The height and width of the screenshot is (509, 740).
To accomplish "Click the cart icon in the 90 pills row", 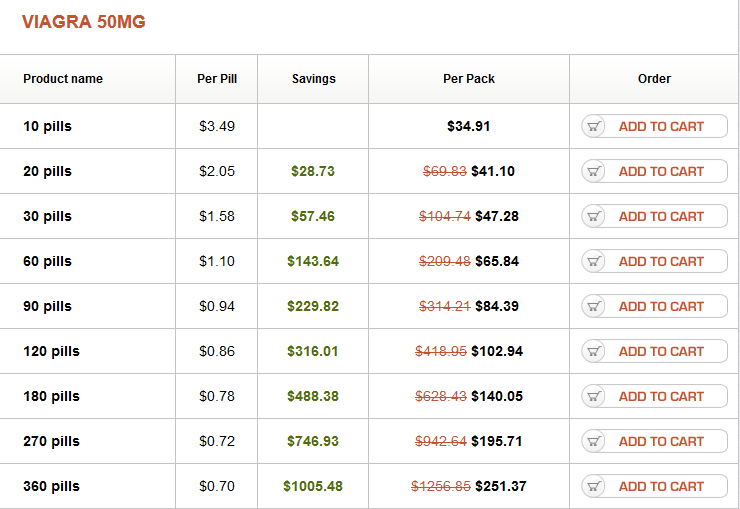I will tap(594, 306).
